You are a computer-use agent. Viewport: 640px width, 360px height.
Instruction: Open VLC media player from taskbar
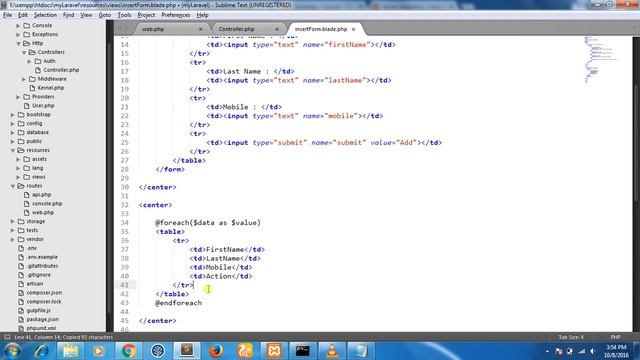(332, 351)
